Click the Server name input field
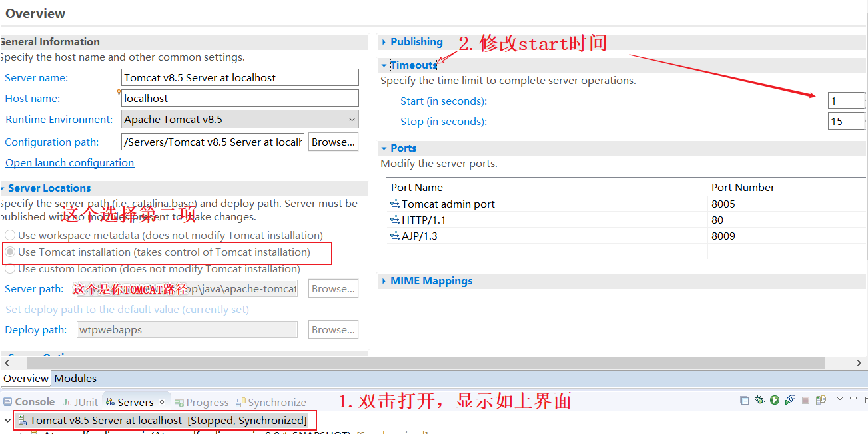This screenshot has height=434, width=868. [x=240, y=77]
